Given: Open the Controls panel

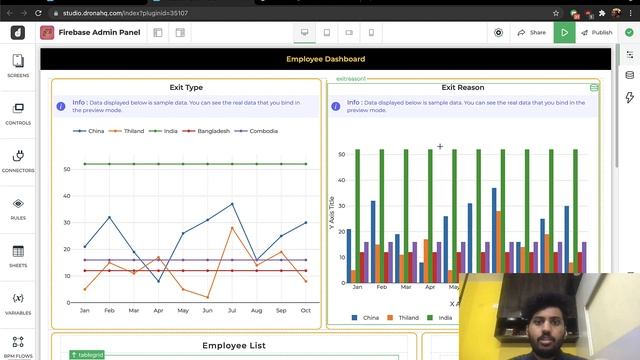Looking at the screenshot, I should 18,114.
